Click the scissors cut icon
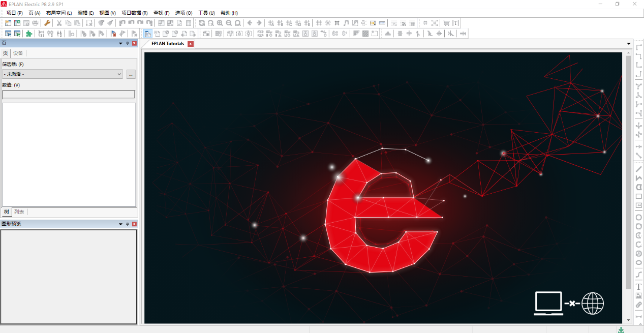The width and height of the screenshot is (644, 333). tap(59, 23)
